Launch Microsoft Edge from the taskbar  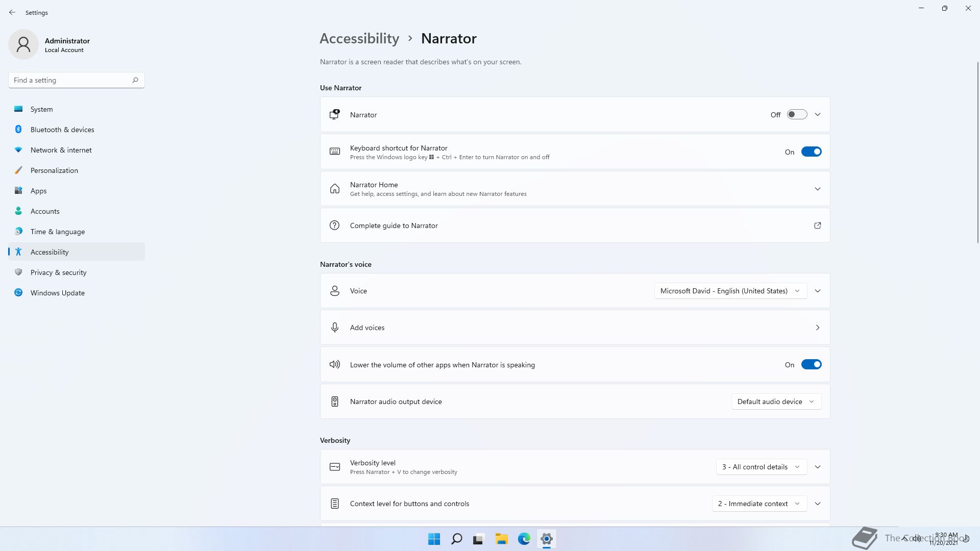tap(524, 539)
